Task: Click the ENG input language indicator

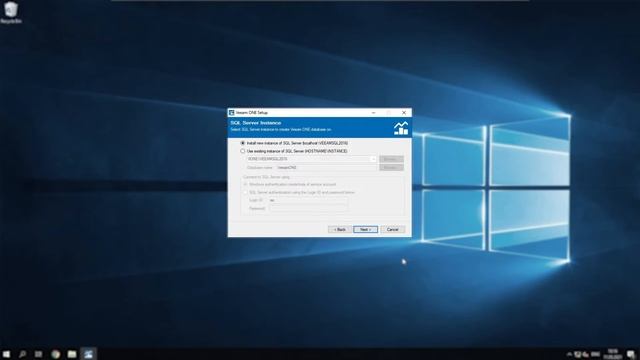Action: point(596,354)
